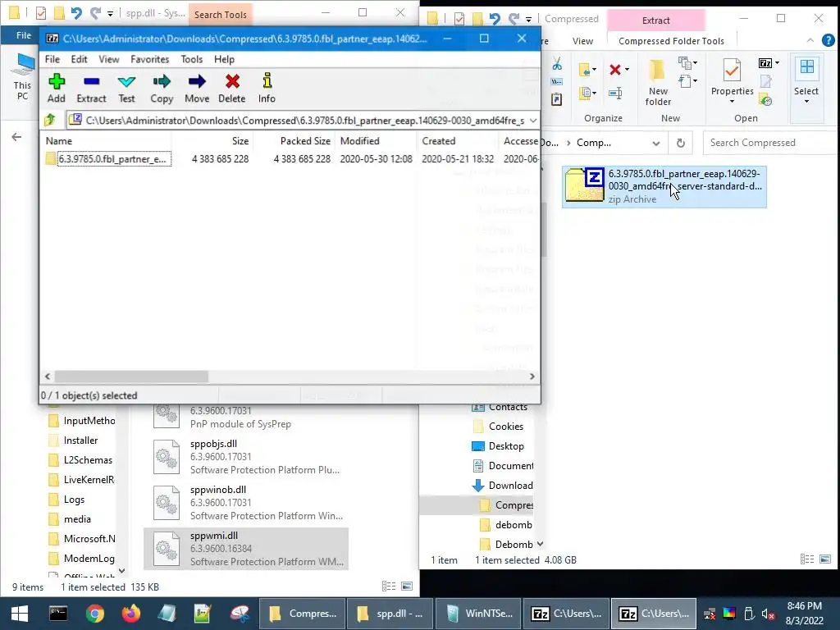Click the Copy to icon in Organize group
Image resolution: width=840 pixels, height=630 pixels.
tap(587, 94)
